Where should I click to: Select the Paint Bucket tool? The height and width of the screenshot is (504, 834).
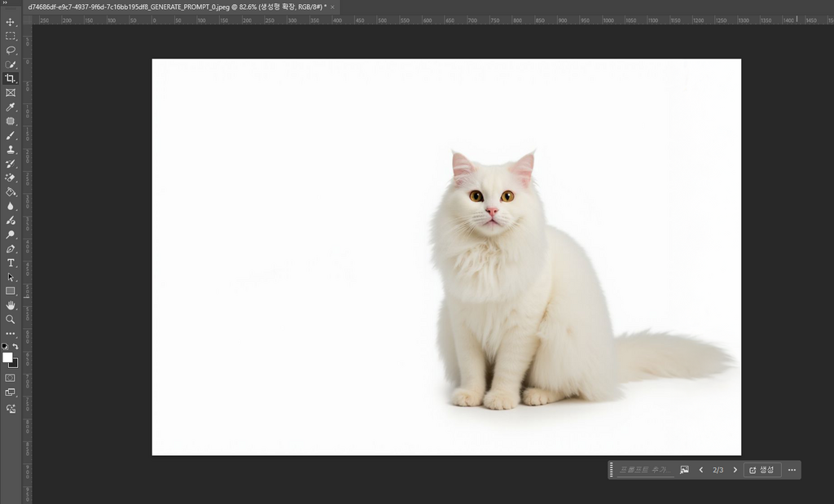[x=10, y=192]
